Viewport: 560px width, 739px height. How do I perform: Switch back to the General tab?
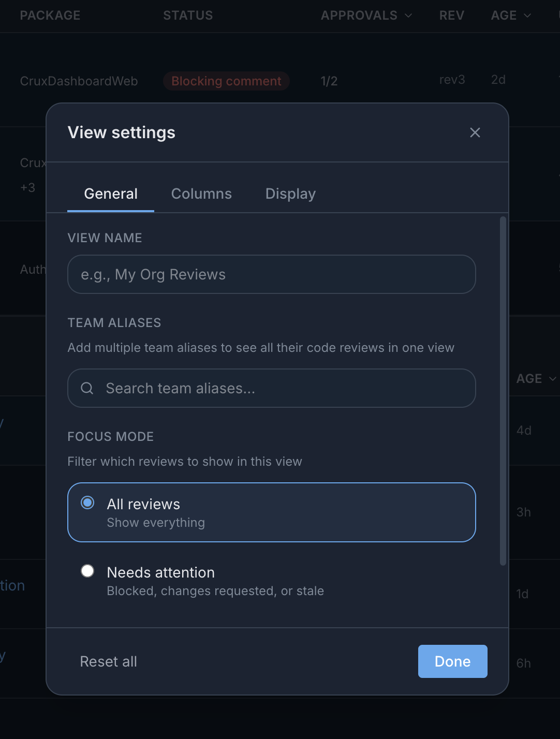[110, 194]
